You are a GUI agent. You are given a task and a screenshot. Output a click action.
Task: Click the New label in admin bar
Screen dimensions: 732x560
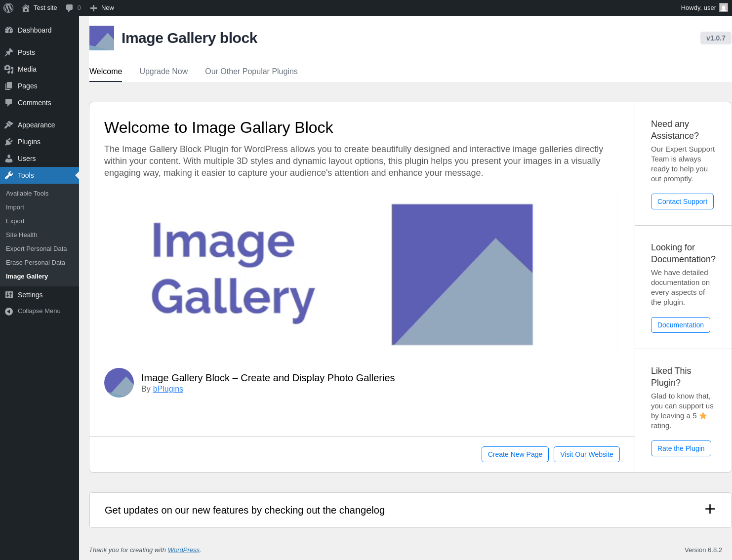(x=108, y=8)
